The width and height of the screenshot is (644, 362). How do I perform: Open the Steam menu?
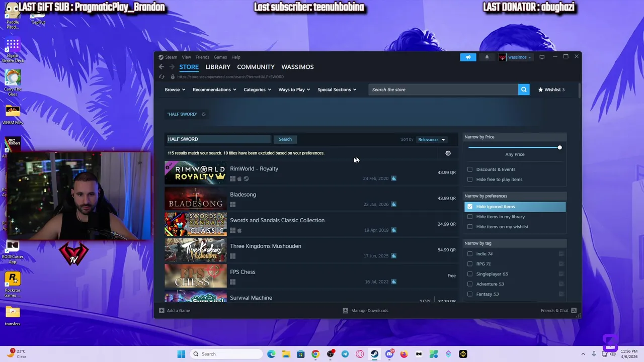[171, 57]
